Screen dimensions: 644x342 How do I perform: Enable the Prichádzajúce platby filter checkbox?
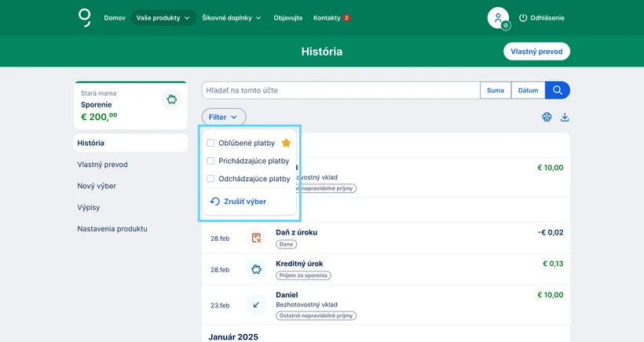[x=210, y=161]
